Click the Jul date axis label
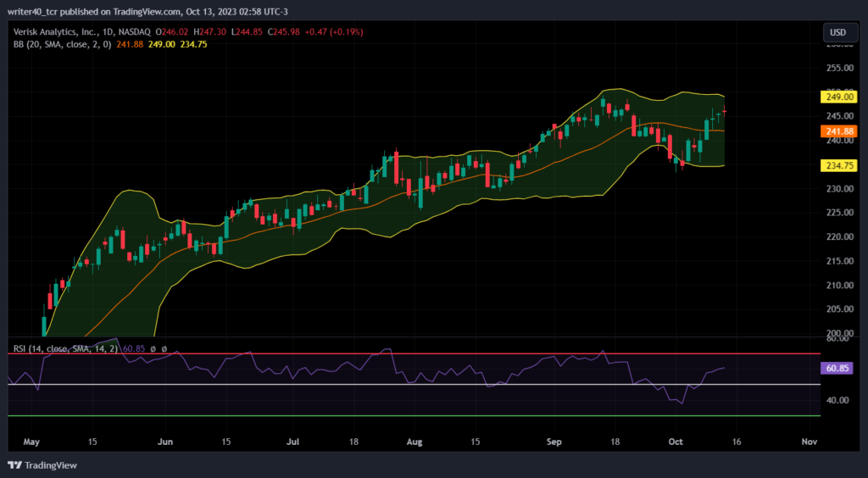Screen dimensions: 868x478 pyautogui.click(x=292, y=442)
